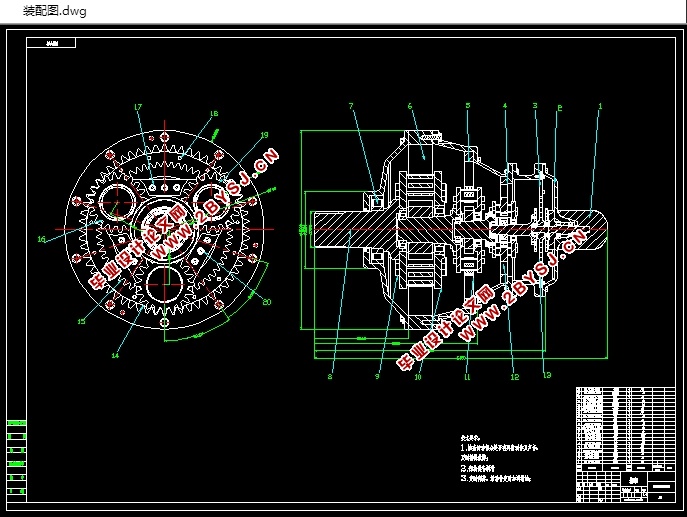687x517 pixels.
Task: Select part callout number 15
Action: [x=81, y=321]
